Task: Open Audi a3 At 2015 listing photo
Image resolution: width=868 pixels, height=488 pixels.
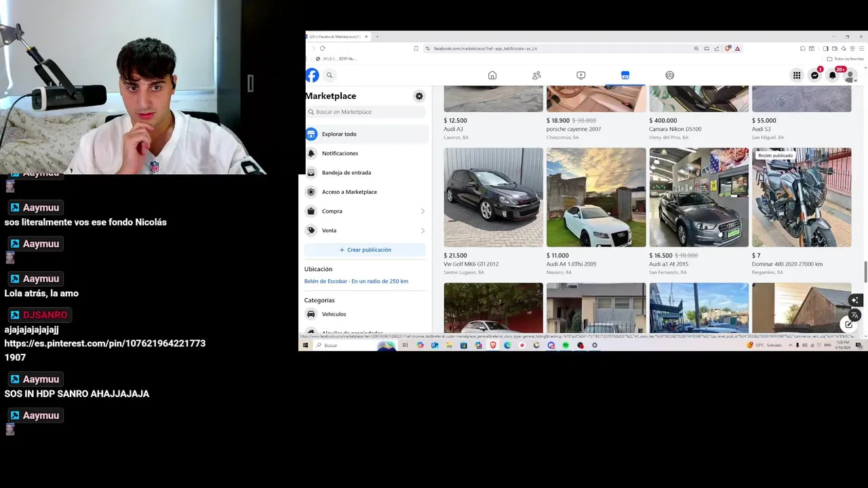Action: 699,197
